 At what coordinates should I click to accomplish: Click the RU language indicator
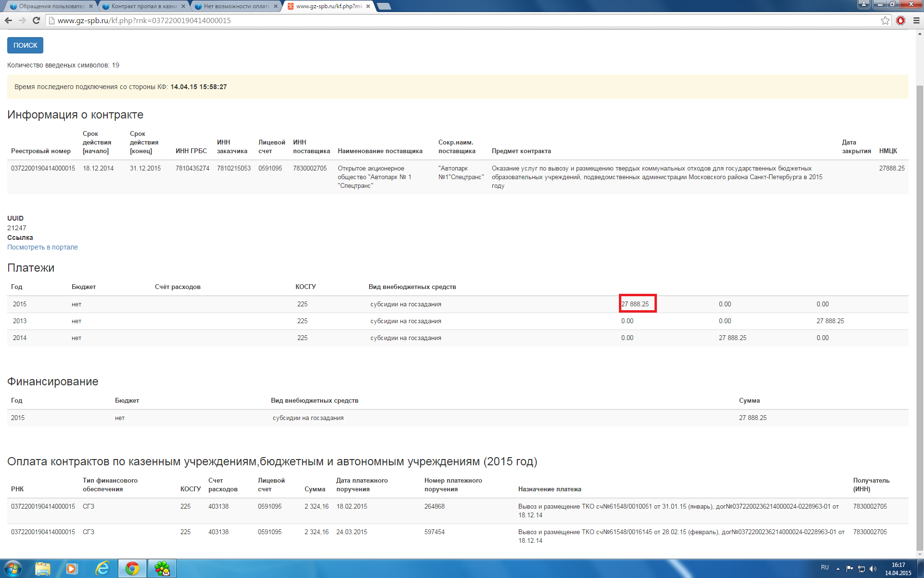825,567
